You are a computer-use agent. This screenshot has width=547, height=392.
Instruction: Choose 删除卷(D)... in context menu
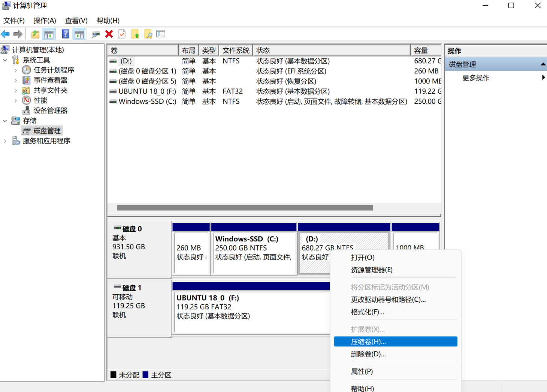(x=396, y=354)
